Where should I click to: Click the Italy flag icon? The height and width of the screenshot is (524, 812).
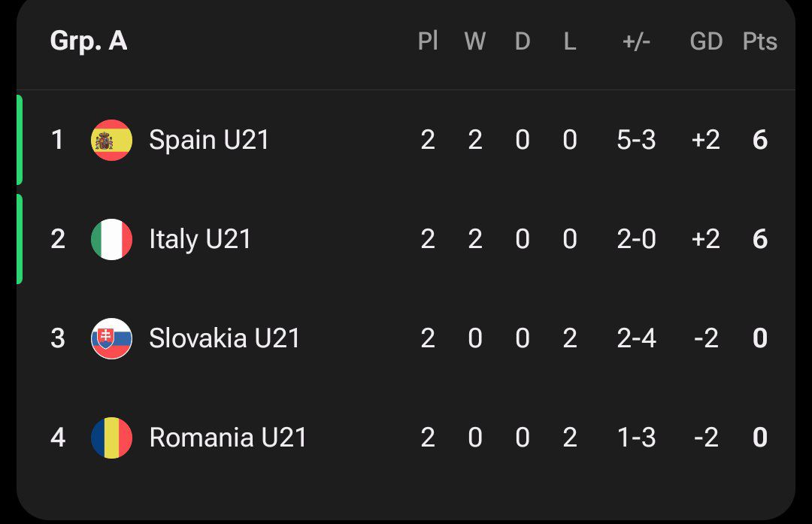[x=111, y=239]
